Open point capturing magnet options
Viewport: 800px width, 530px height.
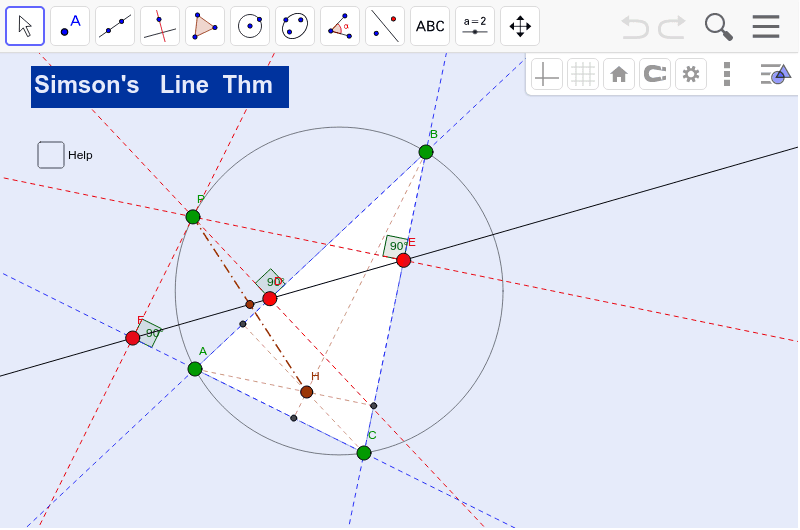(x=655, y=74)
